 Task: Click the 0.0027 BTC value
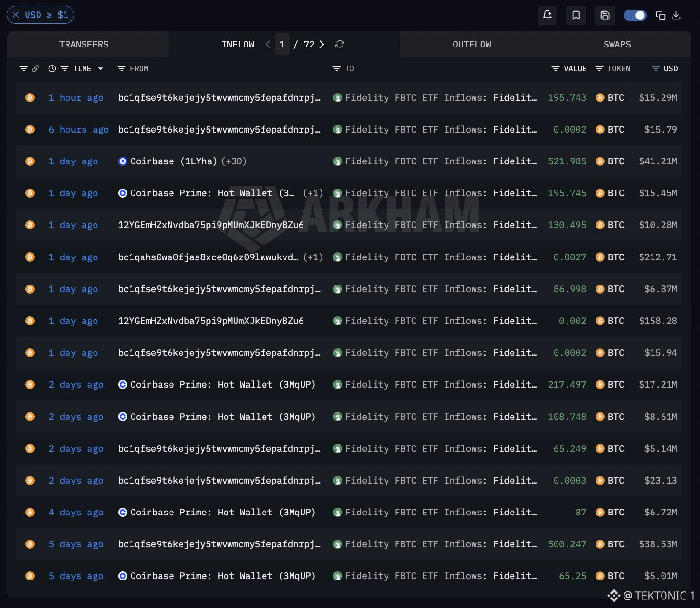(570, 257)
